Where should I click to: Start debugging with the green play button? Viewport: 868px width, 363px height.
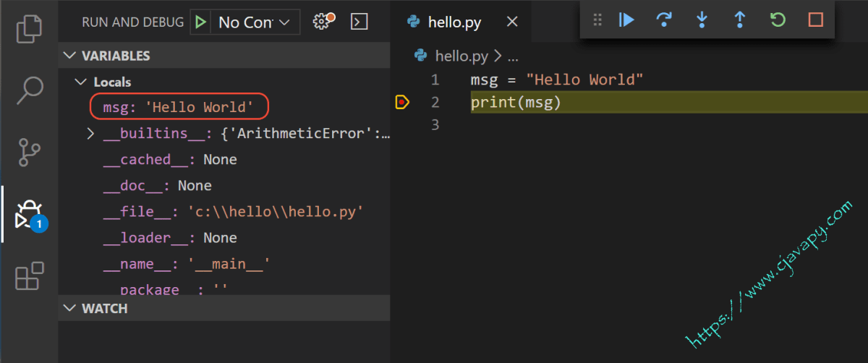(200, 22)
